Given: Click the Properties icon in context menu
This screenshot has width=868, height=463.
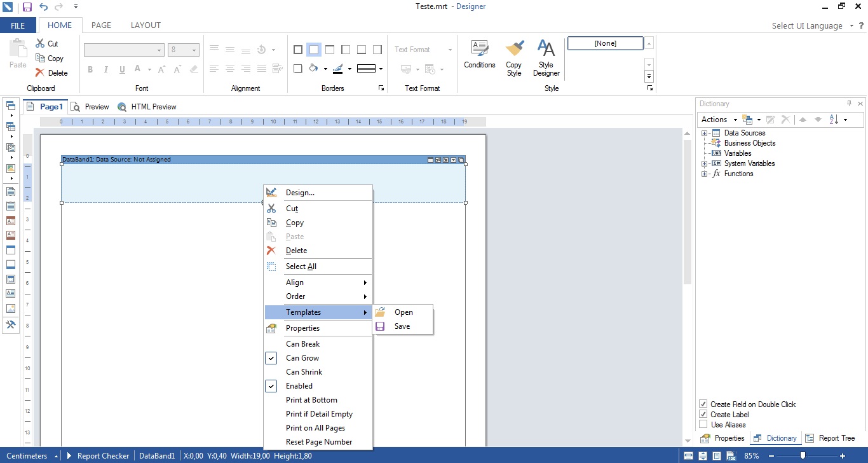Looking at the screenshot, I should coord(272,328).
